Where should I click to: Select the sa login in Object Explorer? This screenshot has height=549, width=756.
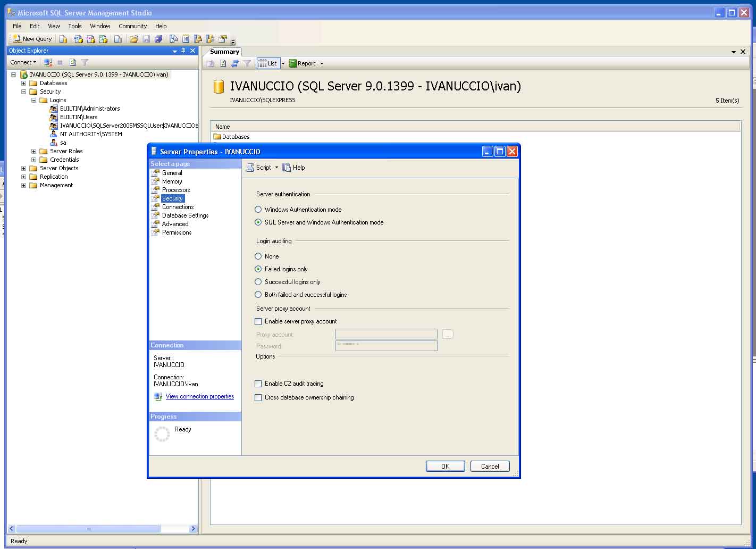click(x=63, y=143)
